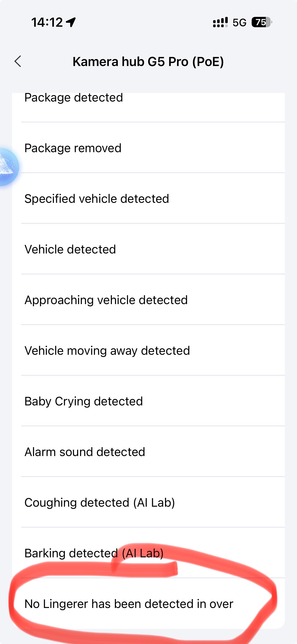Image resolution: width=297 pixels, height=644 pixels.
Task: Select Specified vehicle detected option
Action: 97,199
